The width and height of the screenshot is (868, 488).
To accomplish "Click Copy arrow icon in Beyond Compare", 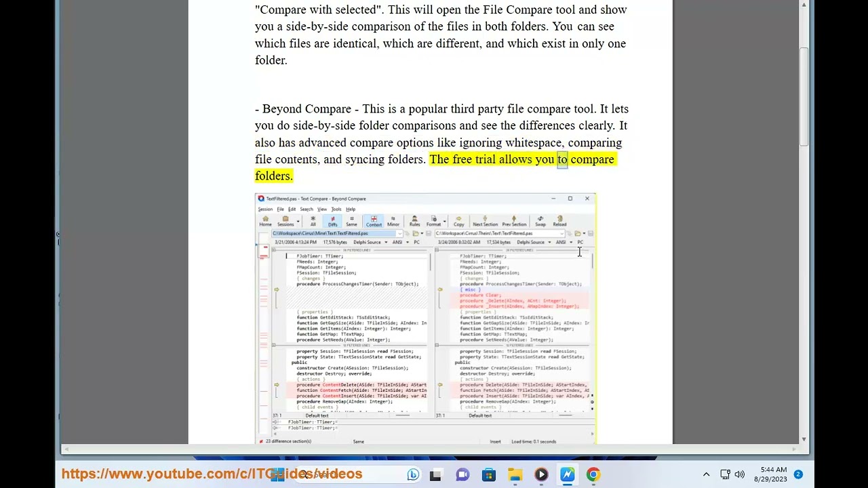I will 458,221.
